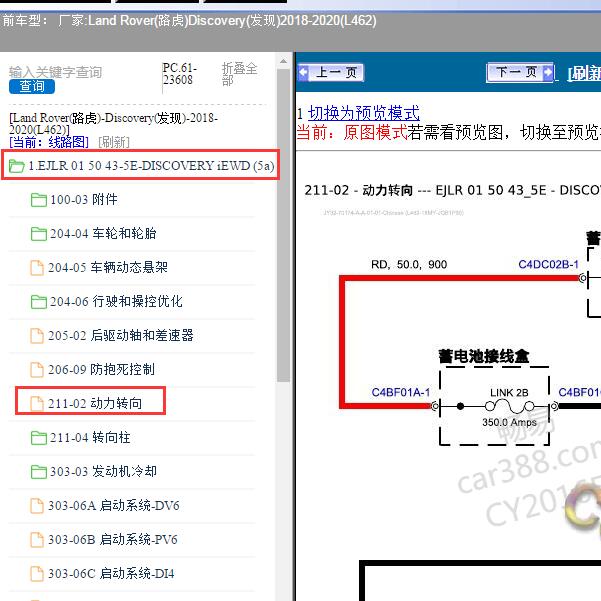Click the scrollbar up arrow of tree panel
Viewport: 601px width, 601px height.
[x=284, y=61]
